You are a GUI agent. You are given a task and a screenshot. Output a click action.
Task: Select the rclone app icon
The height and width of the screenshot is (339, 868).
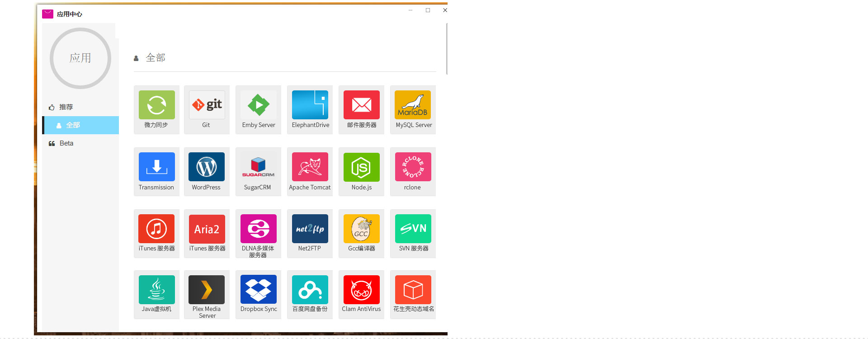(x=413, y=167)
